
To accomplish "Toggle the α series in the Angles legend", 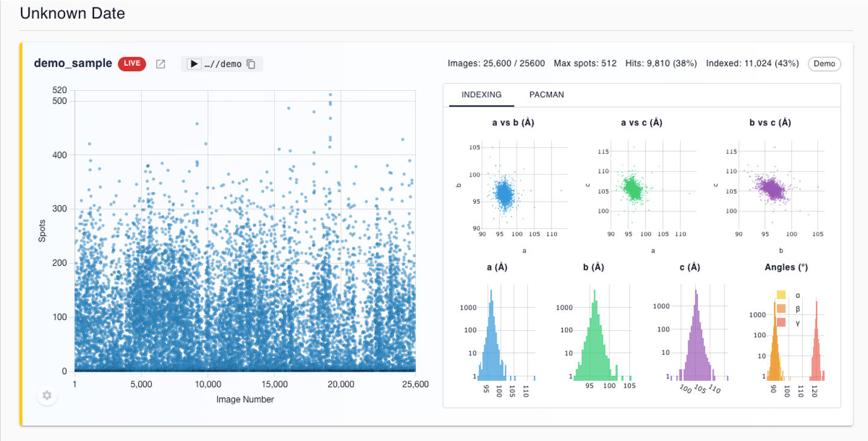I will click(x=788, y=295).
